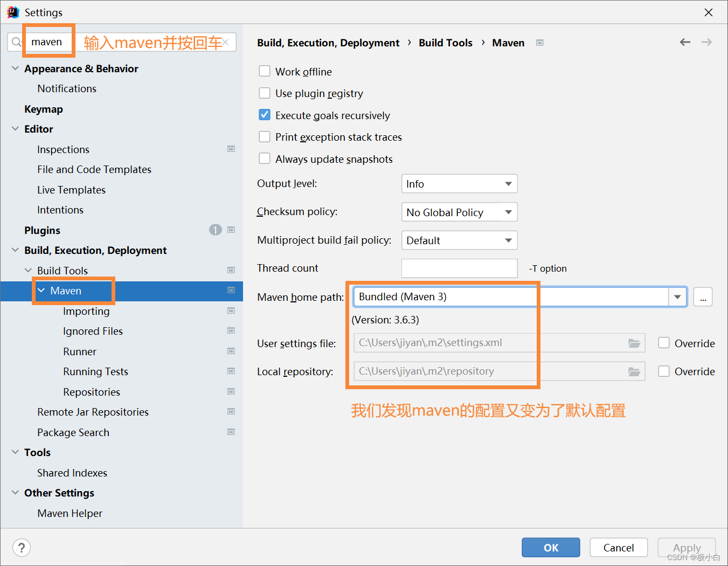
Task: Click OK to confirm settings
Action: pos(551,548)
